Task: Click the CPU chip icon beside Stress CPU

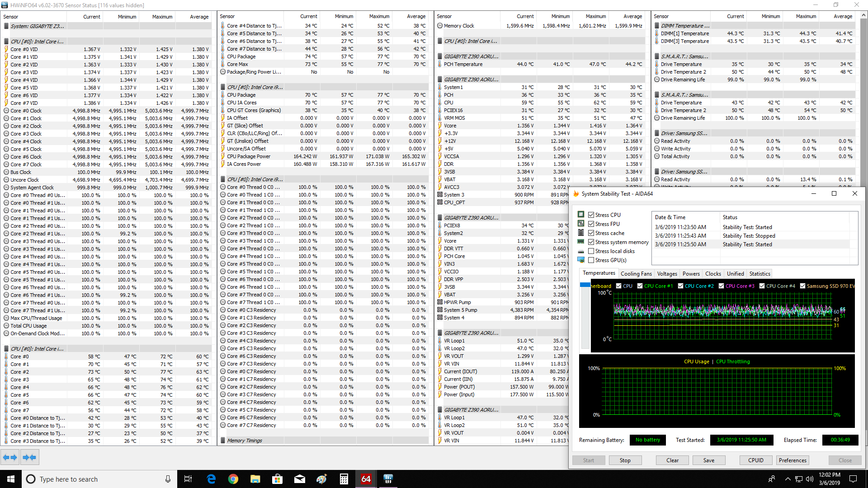Action: coord(581,215)
